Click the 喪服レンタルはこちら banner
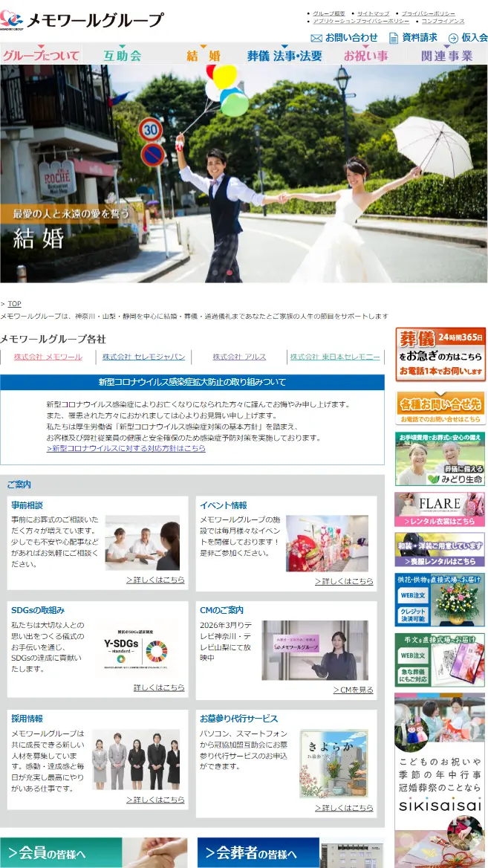 (440, 550)
